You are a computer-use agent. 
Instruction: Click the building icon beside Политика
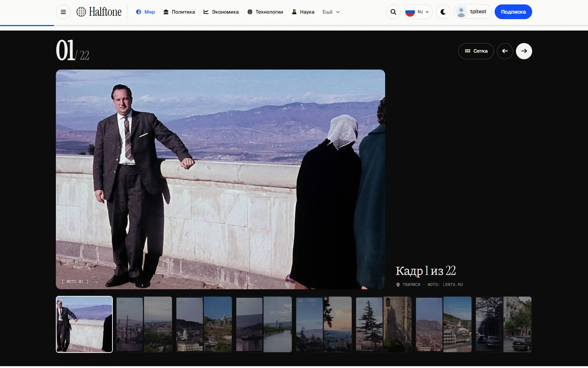pos(166,12)
